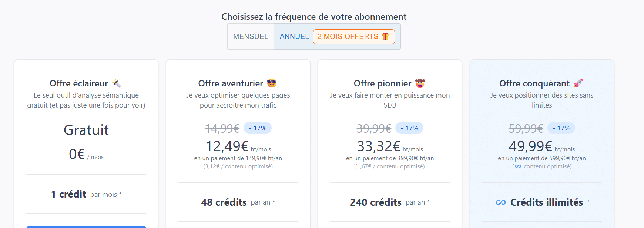The width and height of the screenshot is (644, 228).
Task: Click the 240 crédits par an text
Action: (x=390, y=202)
